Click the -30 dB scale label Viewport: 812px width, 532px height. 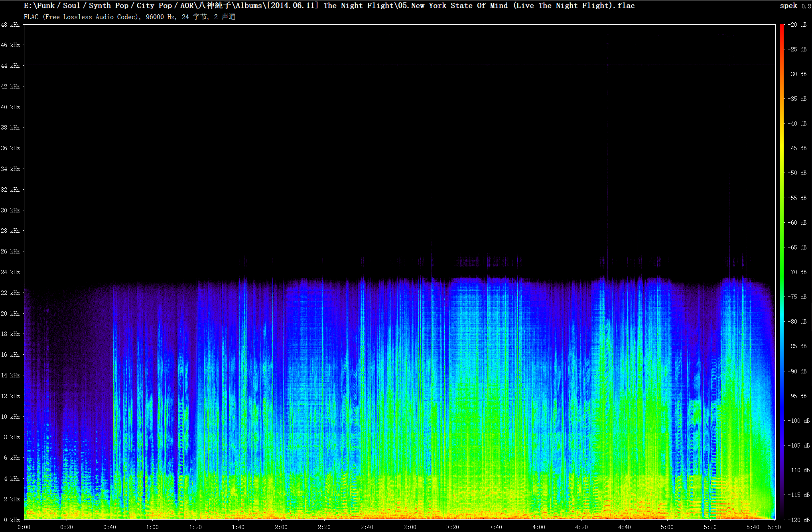[x=797, y=74]
